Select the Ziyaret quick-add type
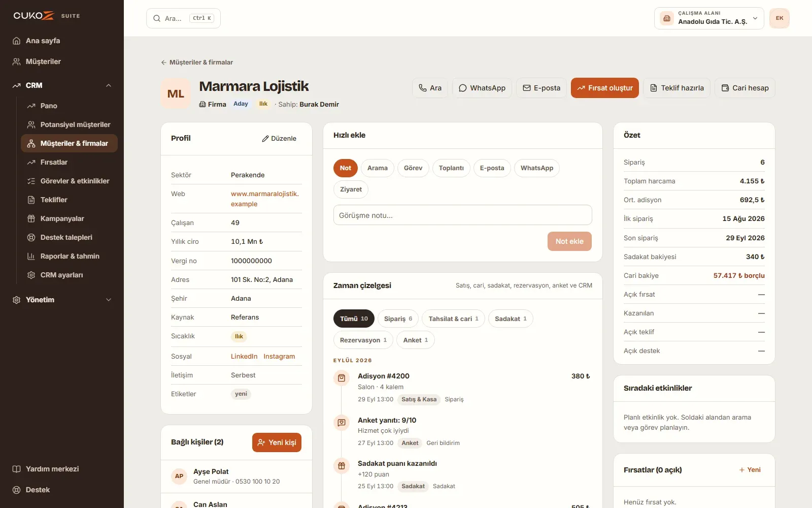This screenshot has width=812, height=508. click(x=351, y=189)
